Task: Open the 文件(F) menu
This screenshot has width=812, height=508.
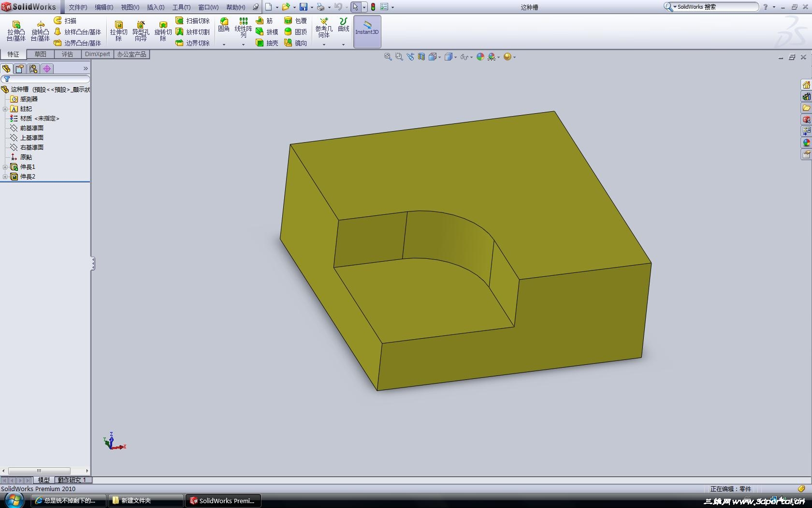Action: pyautogui.click(x=78, y=7)
